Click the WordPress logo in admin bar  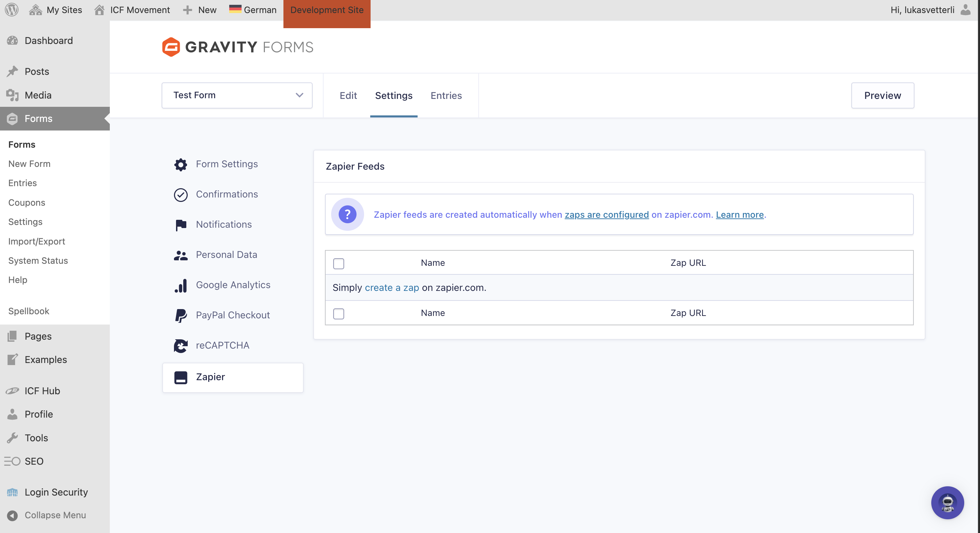12,10
